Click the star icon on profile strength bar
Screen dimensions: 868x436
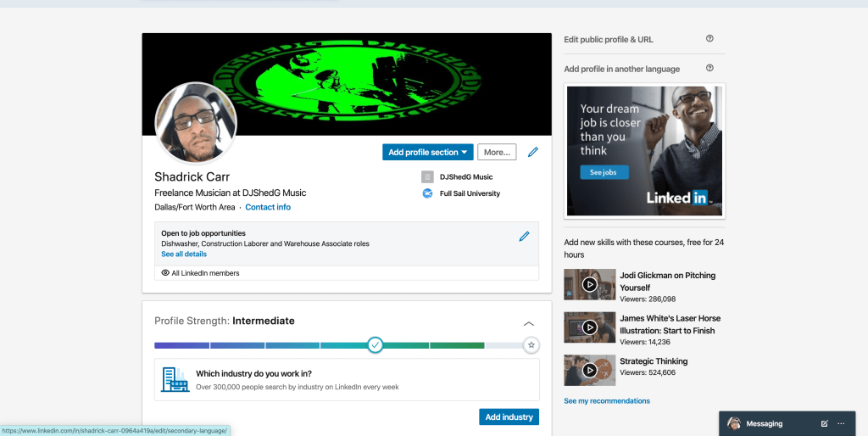point(531,345)
